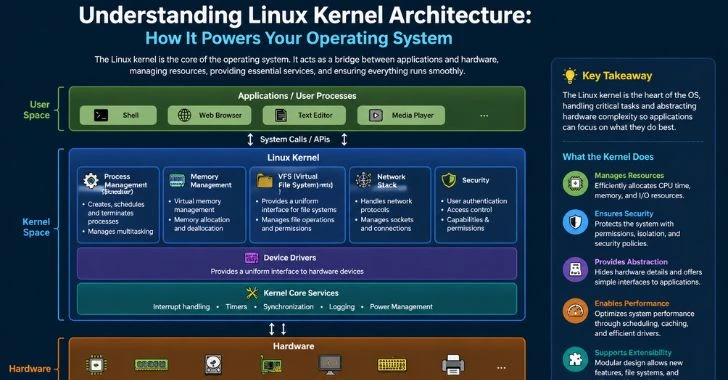The height and width of the screenshot is (380, 728).
Task: Click the Manages Resources heading
Action: pos(629,175)
